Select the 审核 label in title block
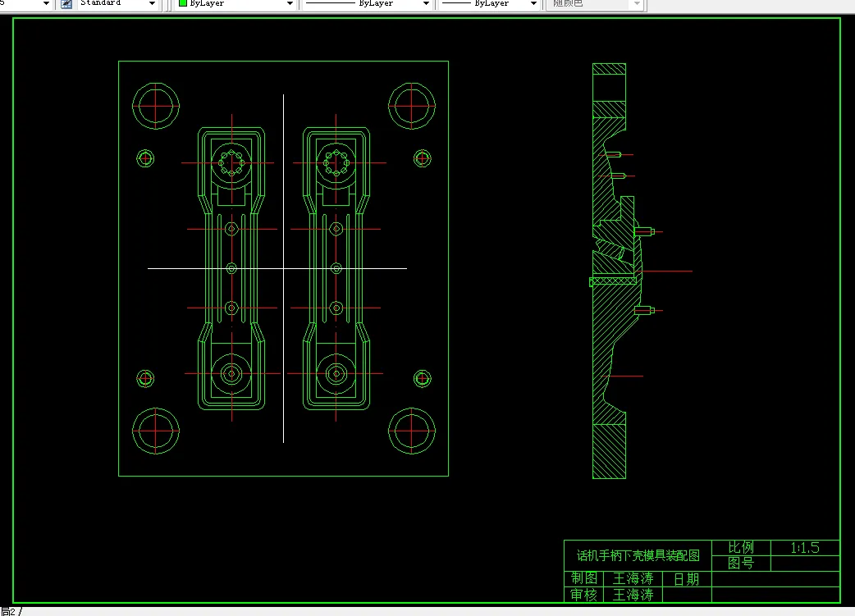Viewport: 855px width, 616px height. [x=584, y=595]
